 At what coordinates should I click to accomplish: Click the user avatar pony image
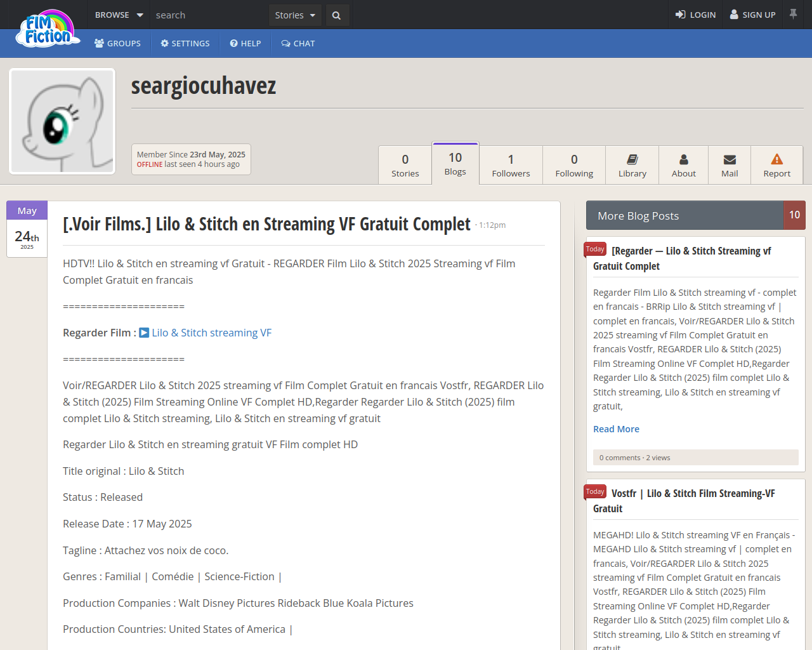coord(62,121)
